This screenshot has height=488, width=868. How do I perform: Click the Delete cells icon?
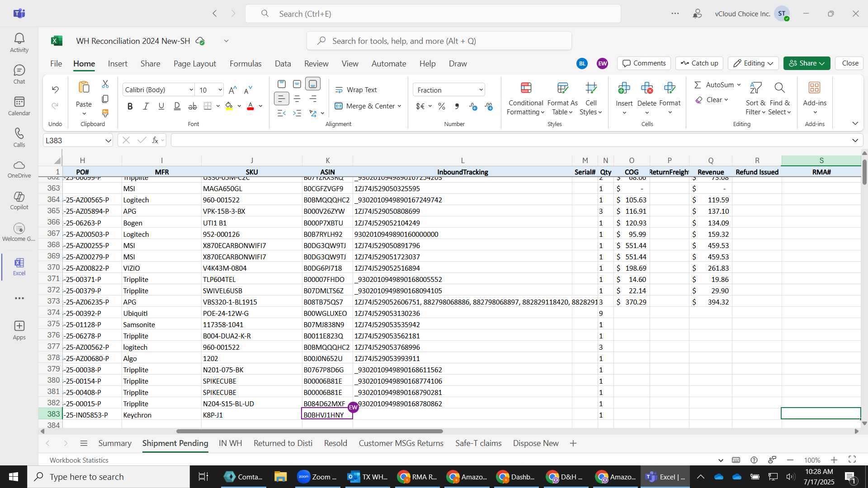tap(647, 88)
